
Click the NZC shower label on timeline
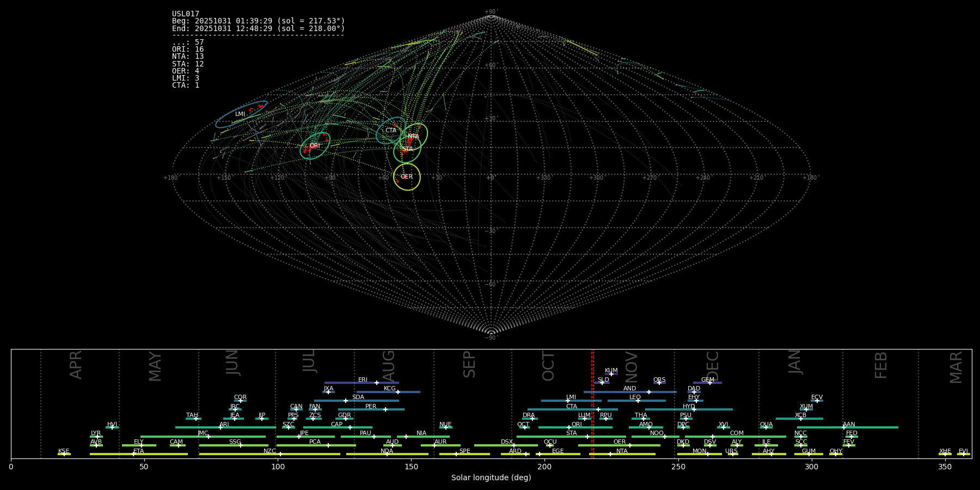(269, 451)
